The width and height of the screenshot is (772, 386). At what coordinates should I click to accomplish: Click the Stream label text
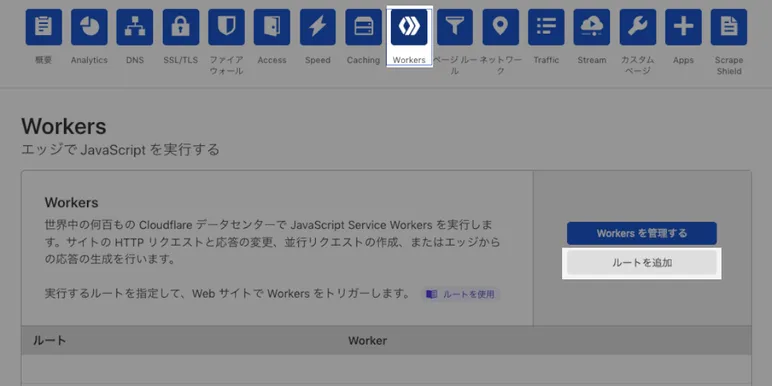coord(592,60)
